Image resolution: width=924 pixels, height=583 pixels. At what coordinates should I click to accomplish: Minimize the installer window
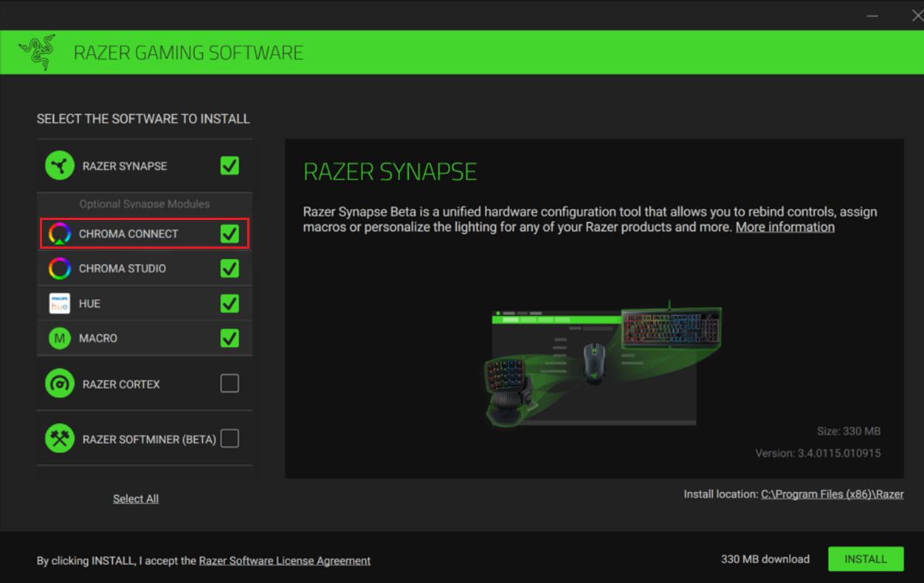point(872,15)
